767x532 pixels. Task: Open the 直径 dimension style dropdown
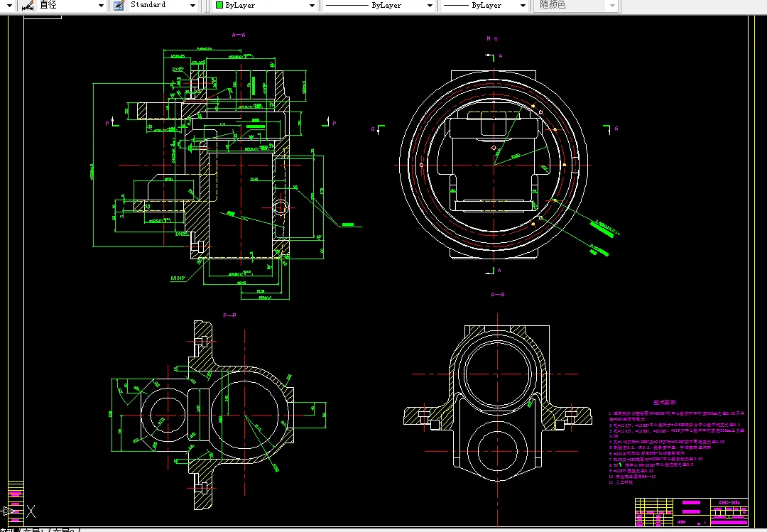coord(101,6)
